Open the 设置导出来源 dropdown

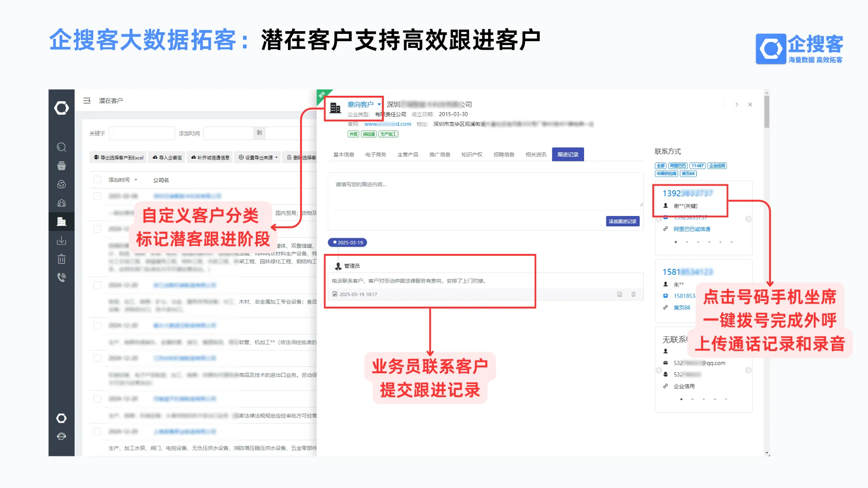(258, 158)
